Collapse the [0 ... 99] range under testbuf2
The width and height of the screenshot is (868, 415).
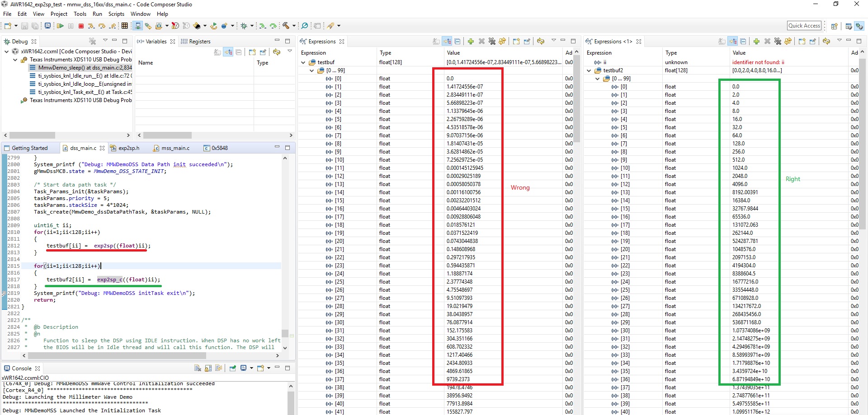[597, 79]
